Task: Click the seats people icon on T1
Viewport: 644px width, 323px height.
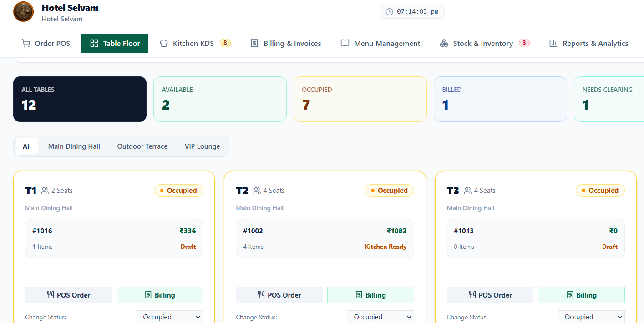Action: point(45,191)
